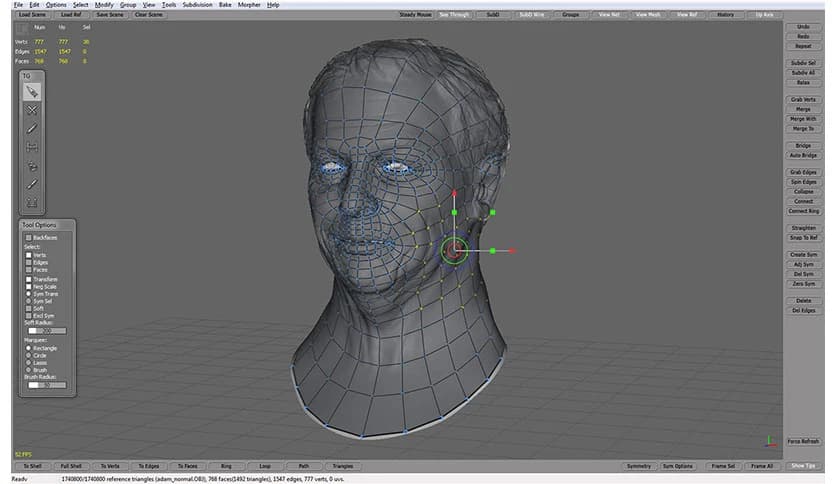
Task: Select the crossed-lines tool icon in TG toolbar
Action: [32, 110]
